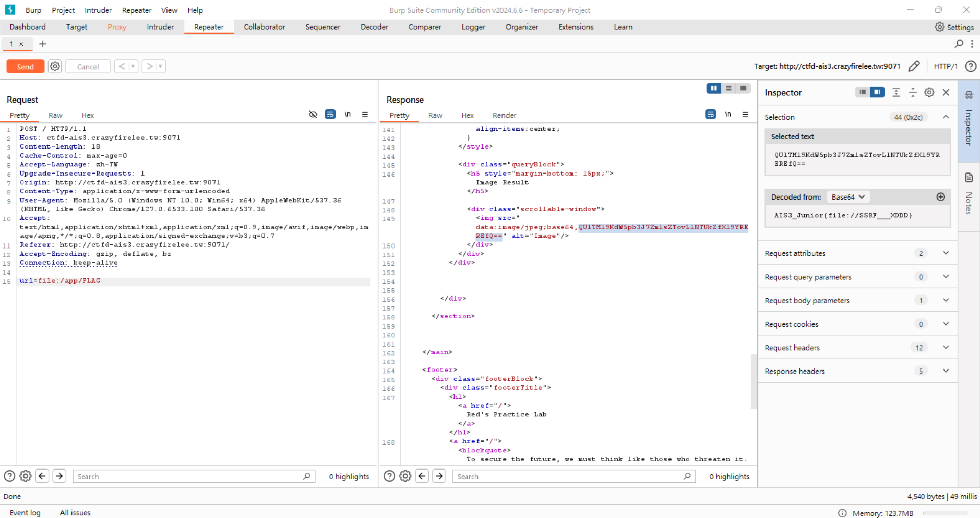Add a new Repeater tab
Image resolution: width=980 pixels, height=518 pixels.
(x=43, y=44)
